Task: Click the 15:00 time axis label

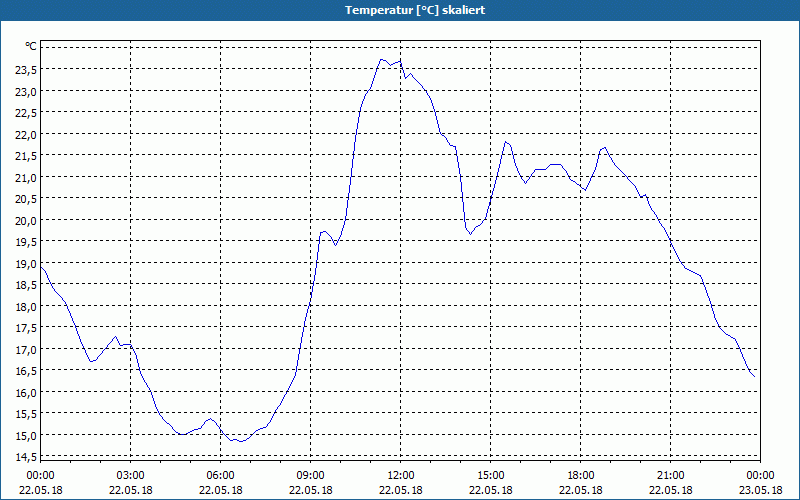Action: (490, 476)
